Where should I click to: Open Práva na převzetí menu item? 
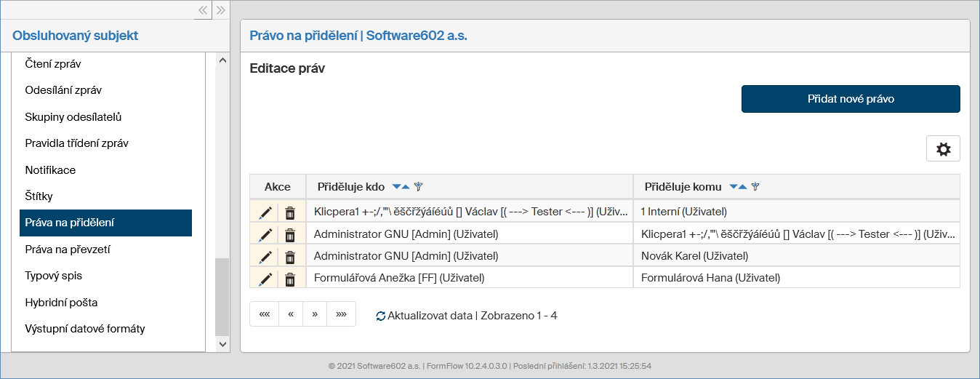click(68, 250)
